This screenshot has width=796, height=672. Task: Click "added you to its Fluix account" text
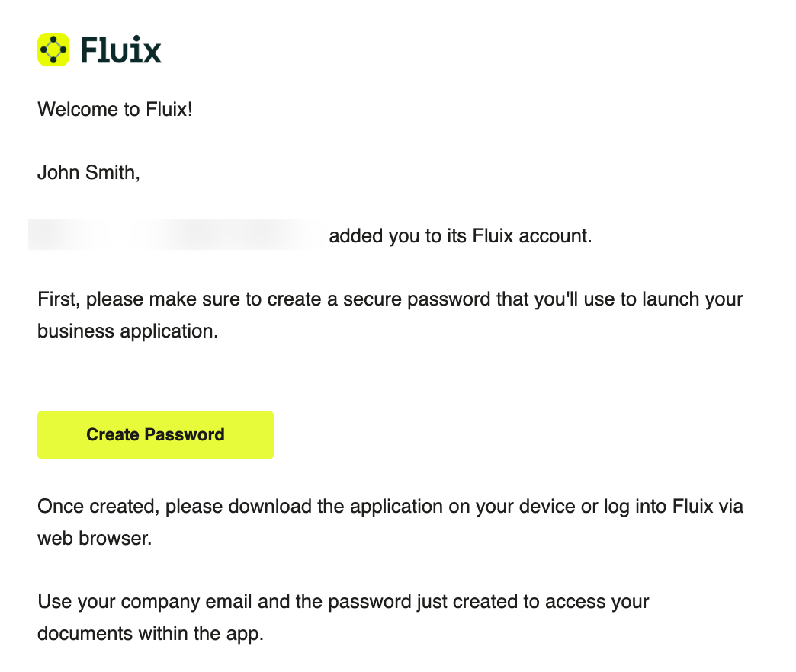pos(460,236)
